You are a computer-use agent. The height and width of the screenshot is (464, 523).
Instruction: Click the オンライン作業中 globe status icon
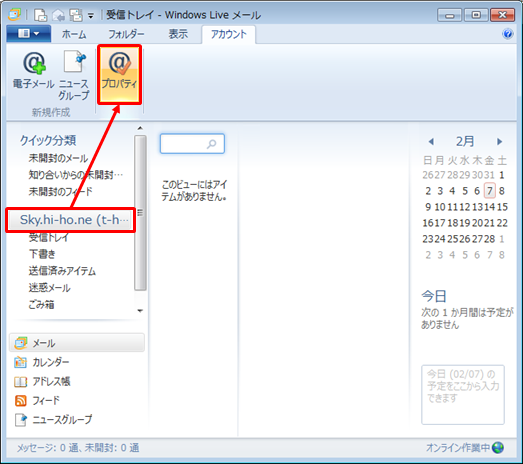pyautogui.click(x=498, y=448)
